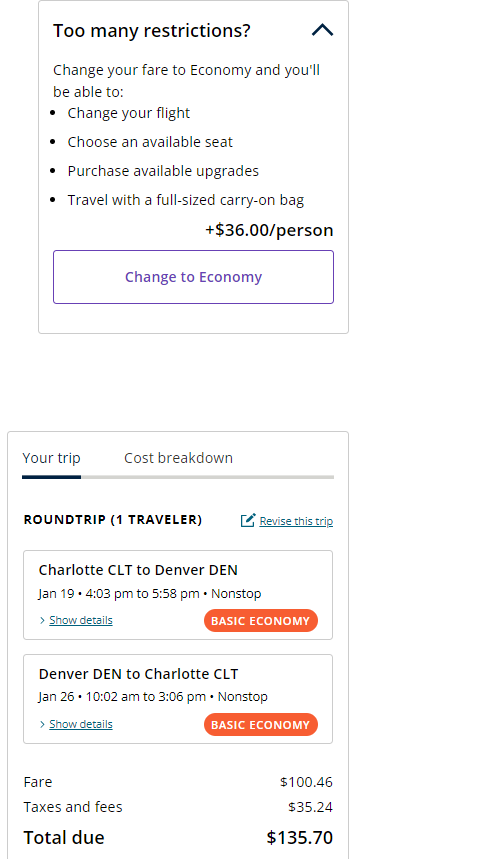
Task: Click the Too many restrictions? heading
Action: tap(152, 31)
